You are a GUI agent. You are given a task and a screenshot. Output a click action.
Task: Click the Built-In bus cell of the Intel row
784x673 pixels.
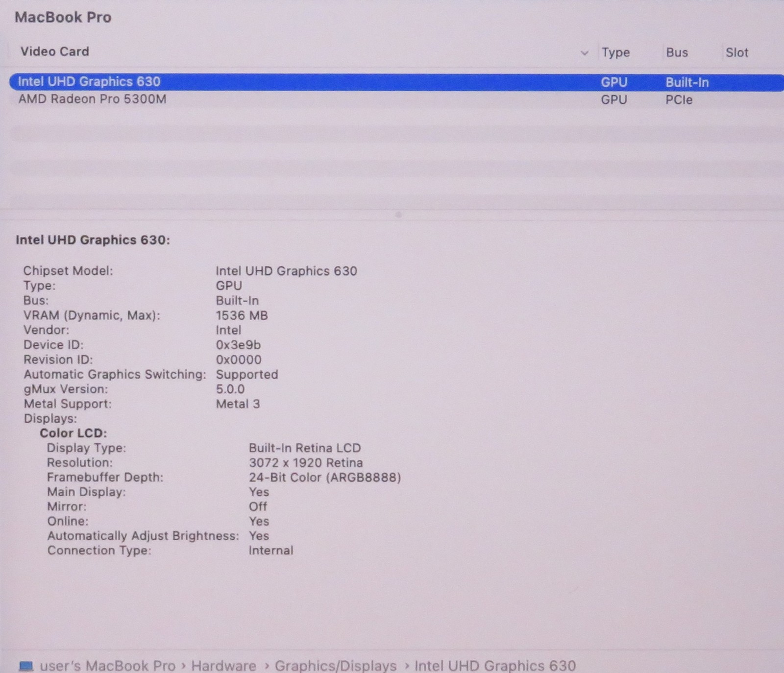pos(687,82)
